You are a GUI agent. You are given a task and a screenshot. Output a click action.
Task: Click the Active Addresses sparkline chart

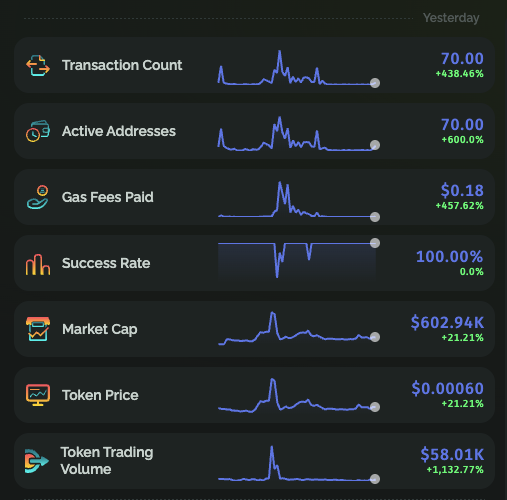[x=299, y=133]
